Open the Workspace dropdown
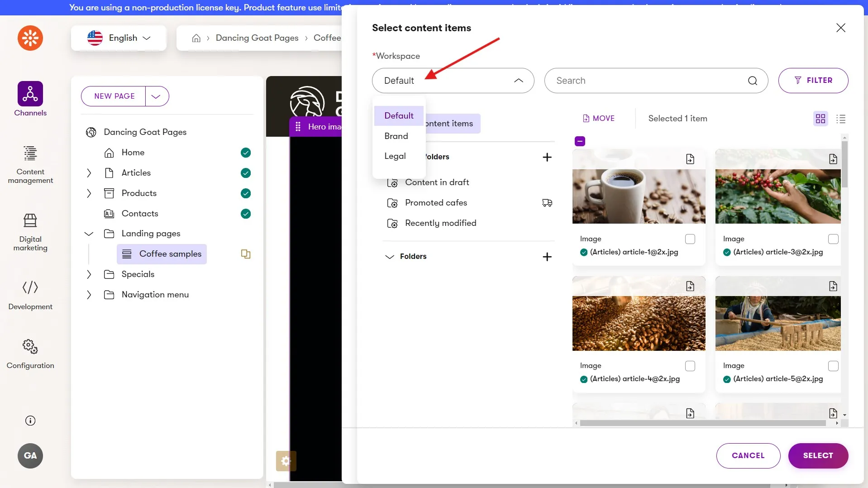868x488 pixels. (x=453, y=81)
